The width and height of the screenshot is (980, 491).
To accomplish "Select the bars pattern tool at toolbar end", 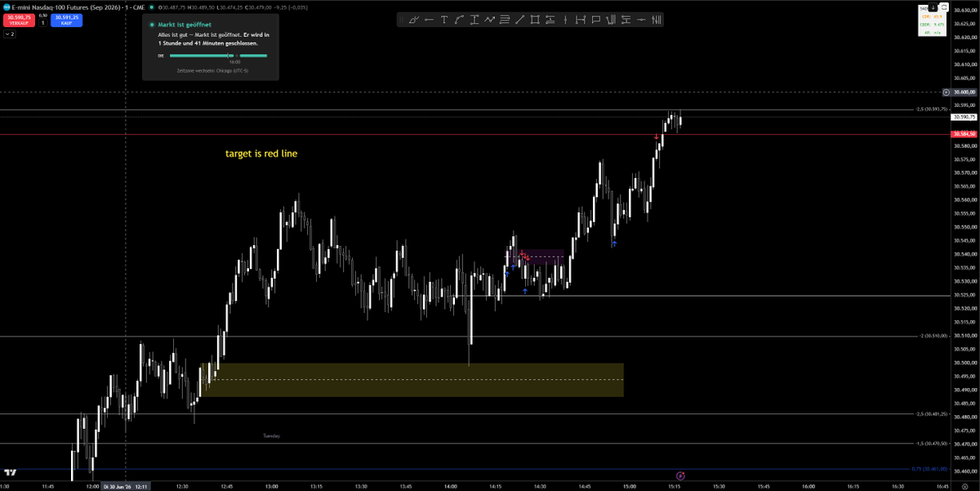I will tap(657, 20).
